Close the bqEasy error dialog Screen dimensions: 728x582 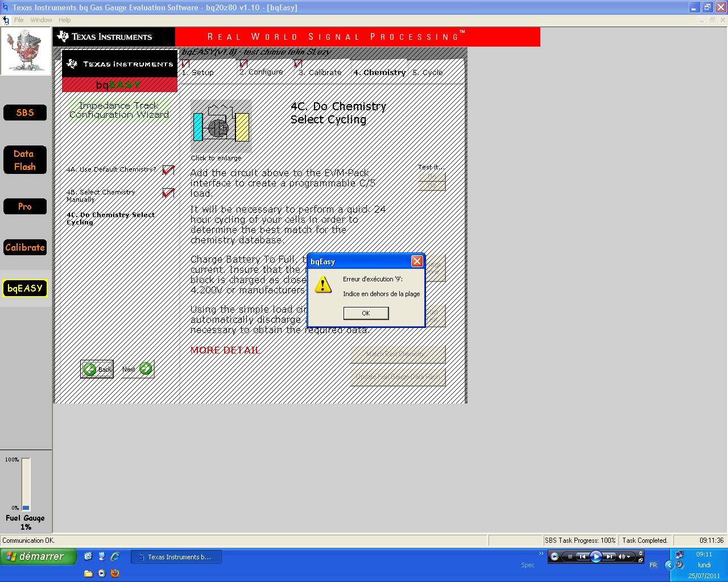tap(417, 261)
